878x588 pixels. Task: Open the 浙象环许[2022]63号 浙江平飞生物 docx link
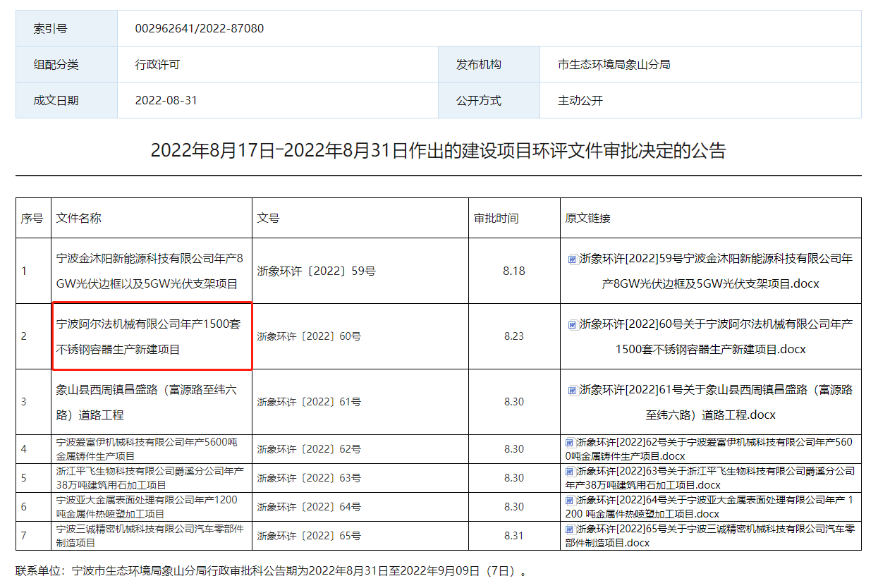tap(711, 478)
